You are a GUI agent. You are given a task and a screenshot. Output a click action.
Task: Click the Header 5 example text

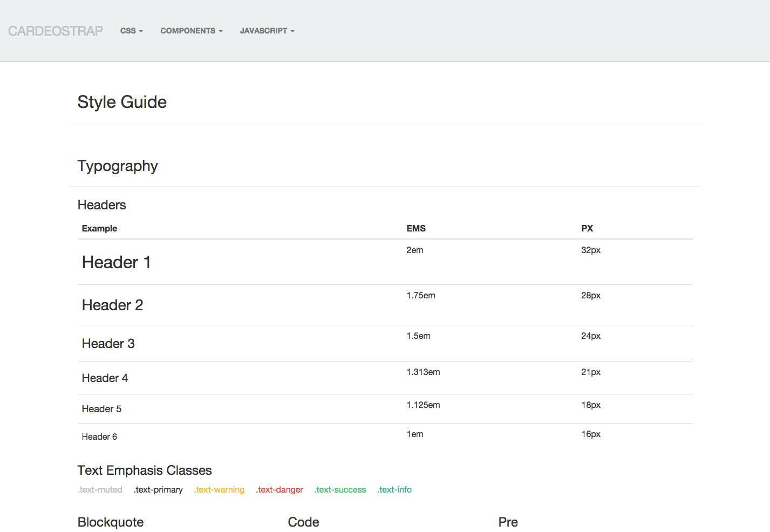pyautogui.click(x=101, y=409)
